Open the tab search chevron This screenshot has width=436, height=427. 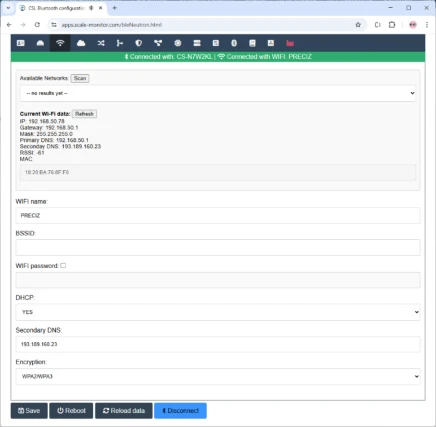(x=8, y=8)
